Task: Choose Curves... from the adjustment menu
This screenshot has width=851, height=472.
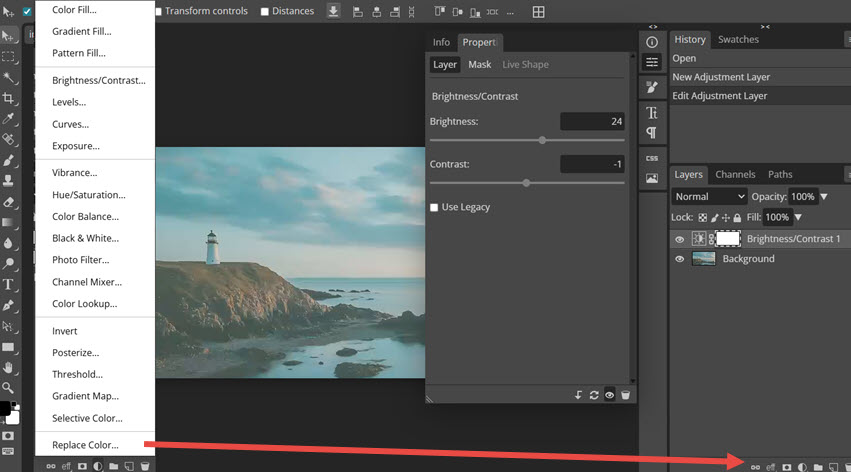Action: (x=71, y=124)
